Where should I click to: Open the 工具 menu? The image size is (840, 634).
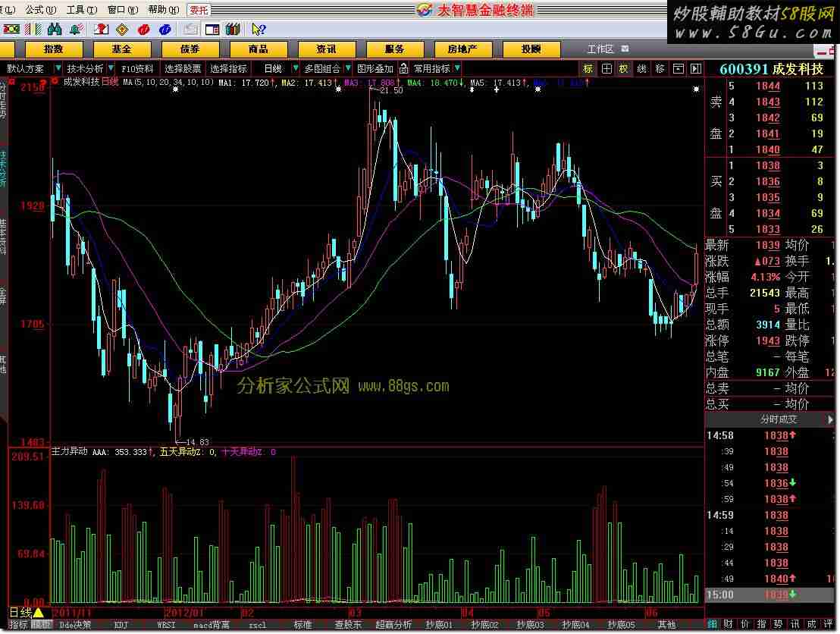click(81, 10)
